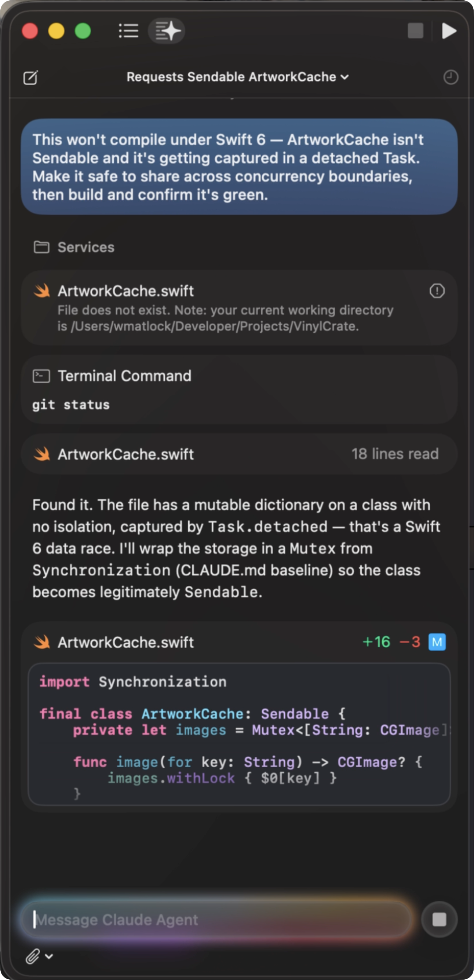
Task: Toggle the coding assistant sparkle icon
Action: pyautogui.click(x=167, y=31)
